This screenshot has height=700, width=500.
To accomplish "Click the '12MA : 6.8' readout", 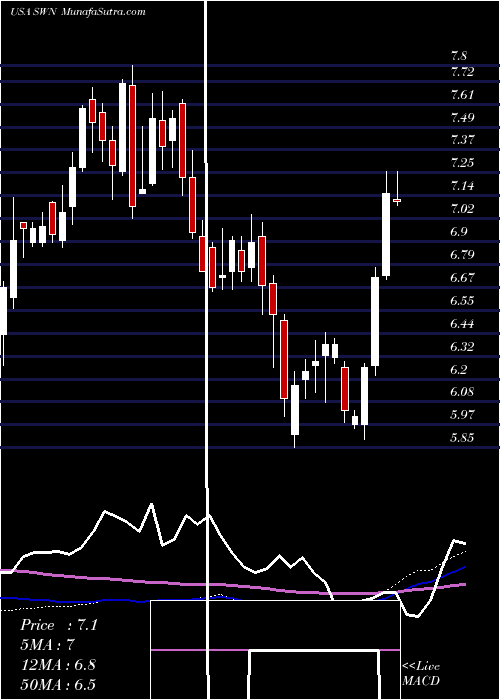I will point(58,665).
